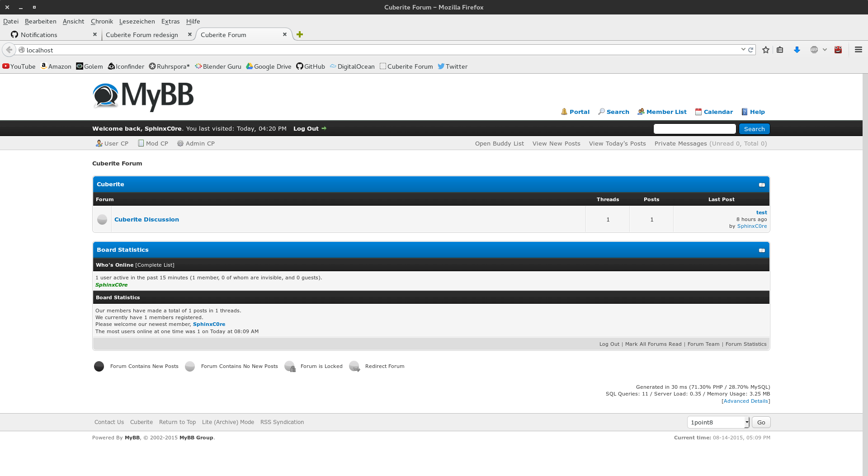
Task: Open the GitHub bookmark
Action: (x=311, y=66)
